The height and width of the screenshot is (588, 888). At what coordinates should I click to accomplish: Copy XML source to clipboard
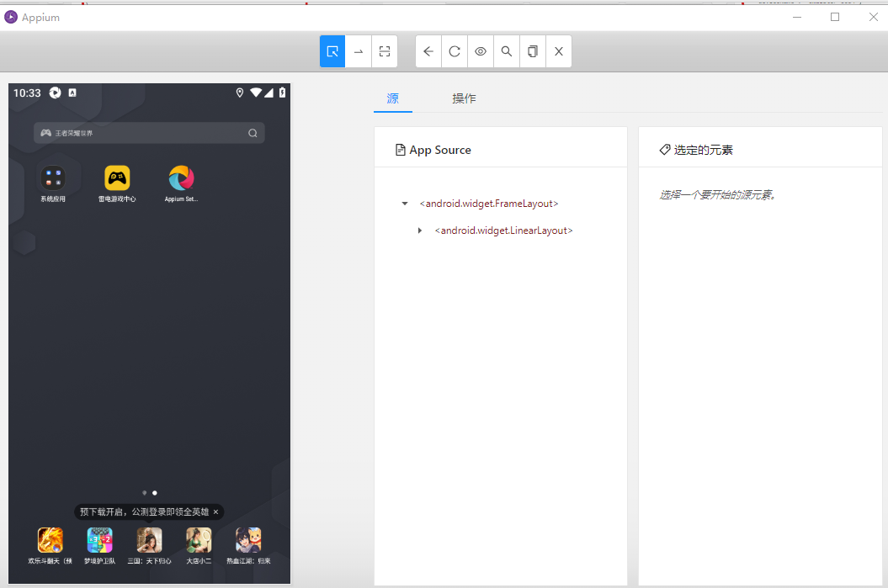click(533, 51)
